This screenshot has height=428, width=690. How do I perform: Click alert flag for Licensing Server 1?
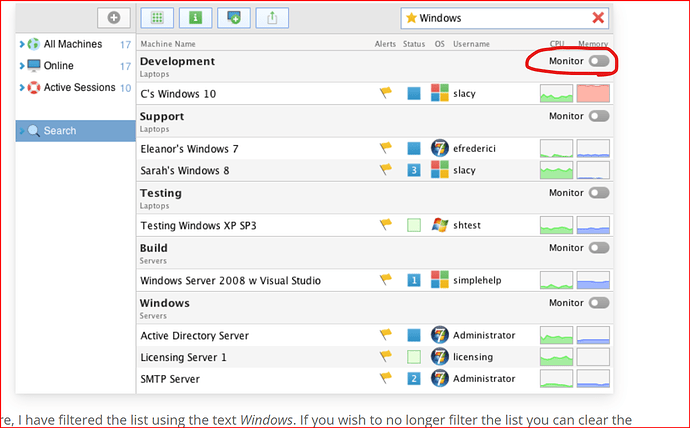[385, 356]
